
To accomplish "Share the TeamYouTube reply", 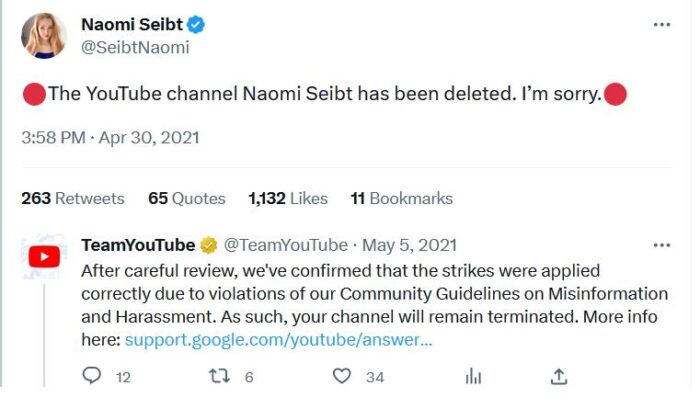I will (x=559, y=377).
